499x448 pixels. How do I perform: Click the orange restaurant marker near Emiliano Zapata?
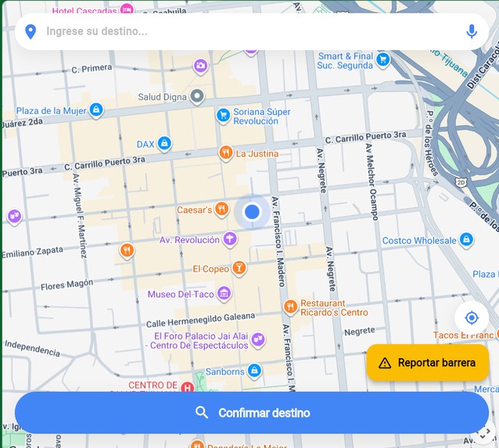127,251
